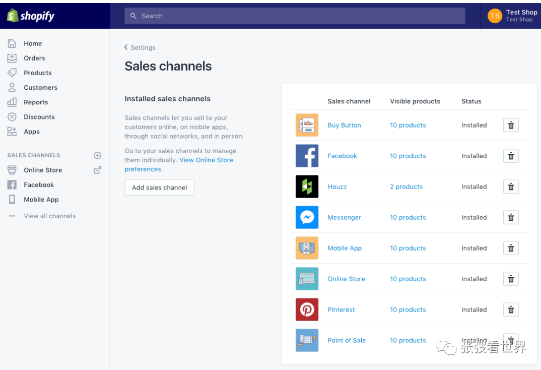Viewport: 541px width, 370px height.
Task: Click the Discounts badge icon
Action: pos(12,117)
